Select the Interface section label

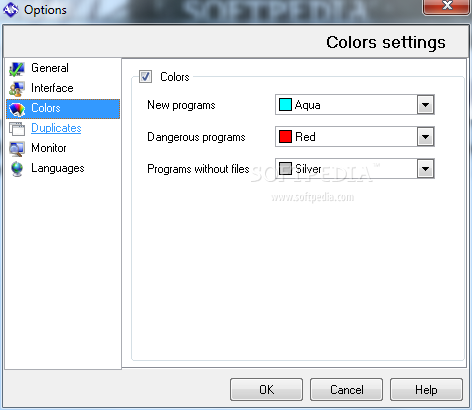click(52, 88)
